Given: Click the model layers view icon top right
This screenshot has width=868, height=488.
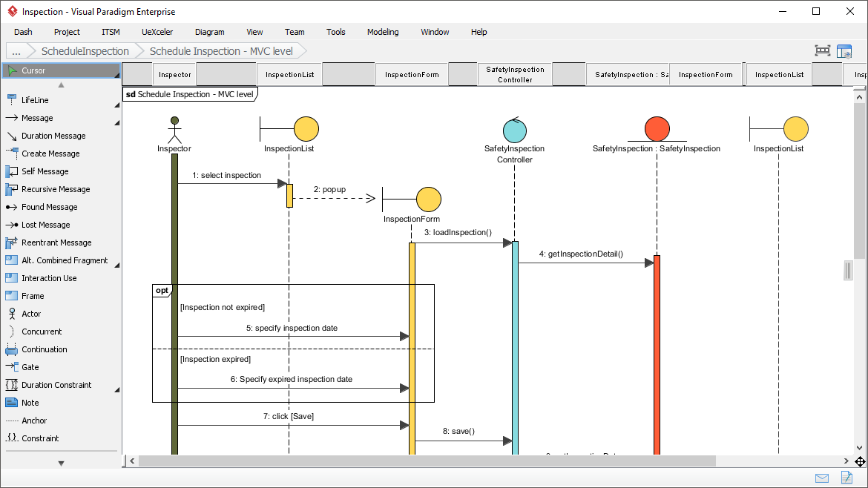Looking at the screenshot, I should click(844, 49).
